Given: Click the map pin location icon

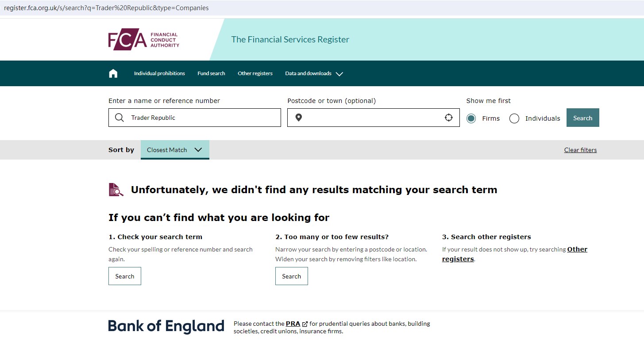Looking at the screenshot, I should tap(299, 118).
